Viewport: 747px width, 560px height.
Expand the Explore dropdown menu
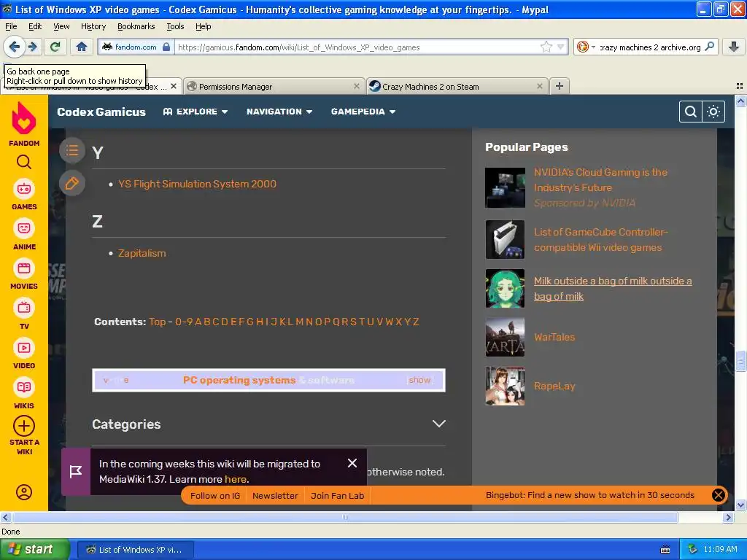pos(196,112)
